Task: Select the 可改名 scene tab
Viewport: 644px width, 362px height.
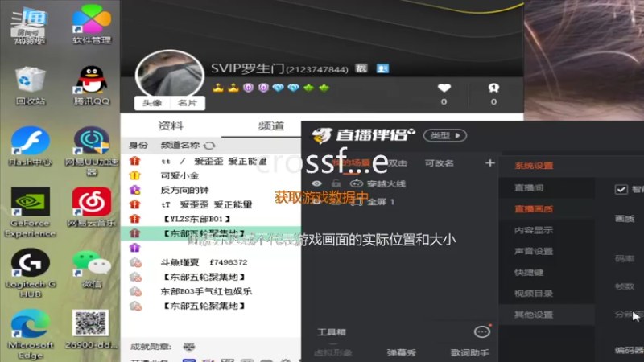Action: pos(439,163)
